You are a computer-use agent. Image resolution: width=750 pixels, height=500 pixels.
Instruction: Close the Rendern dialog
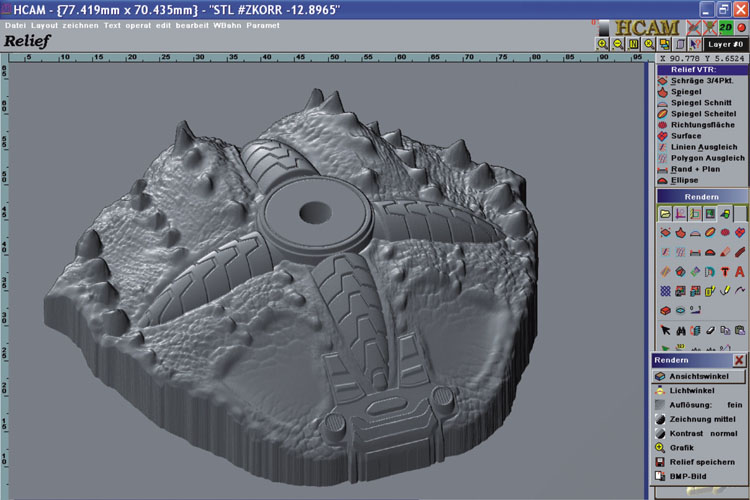click(x=739, y=360)
